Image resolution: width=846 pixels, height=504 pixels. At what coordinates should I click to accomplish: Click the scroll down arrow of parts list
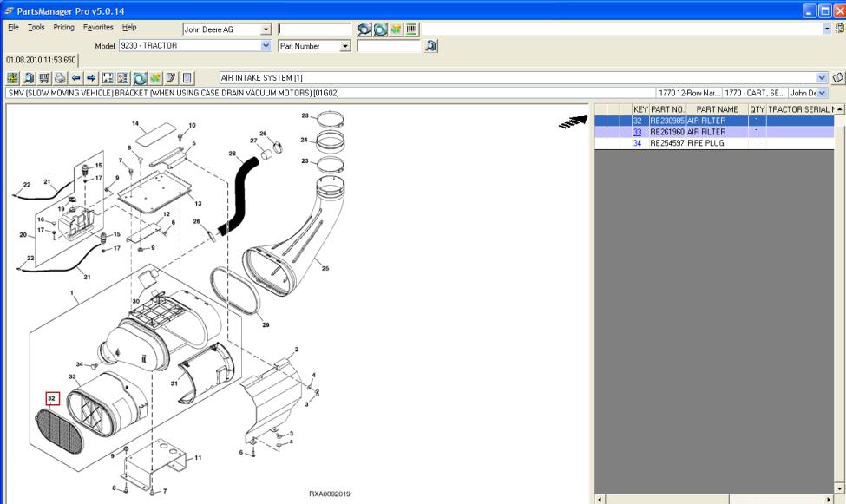(x=840, y=488)
